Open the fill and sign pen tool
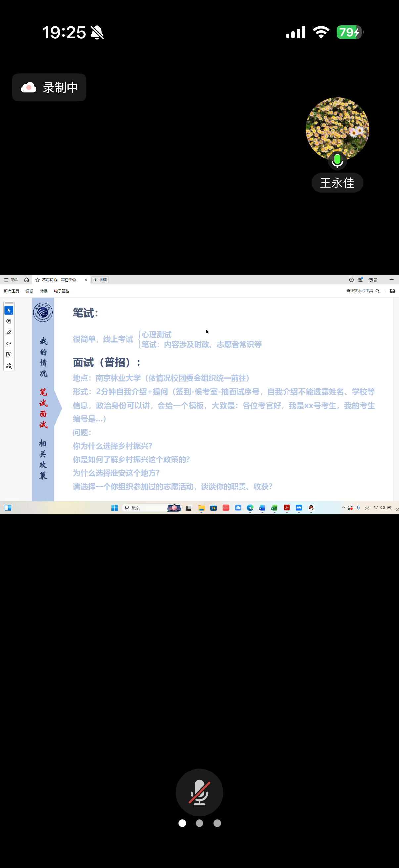 coord(9,366)
